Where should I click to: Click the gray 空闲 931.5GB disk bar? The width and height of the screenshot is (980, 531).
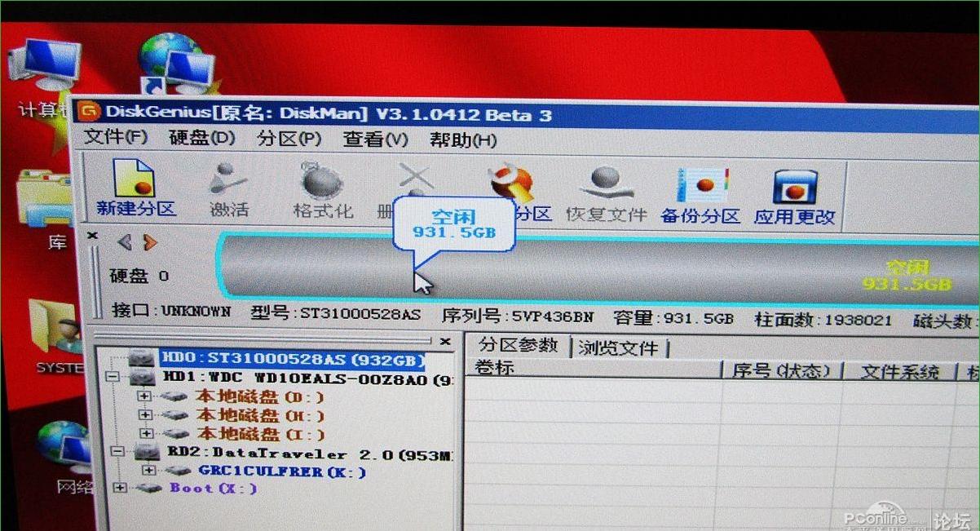coord(598,270)
